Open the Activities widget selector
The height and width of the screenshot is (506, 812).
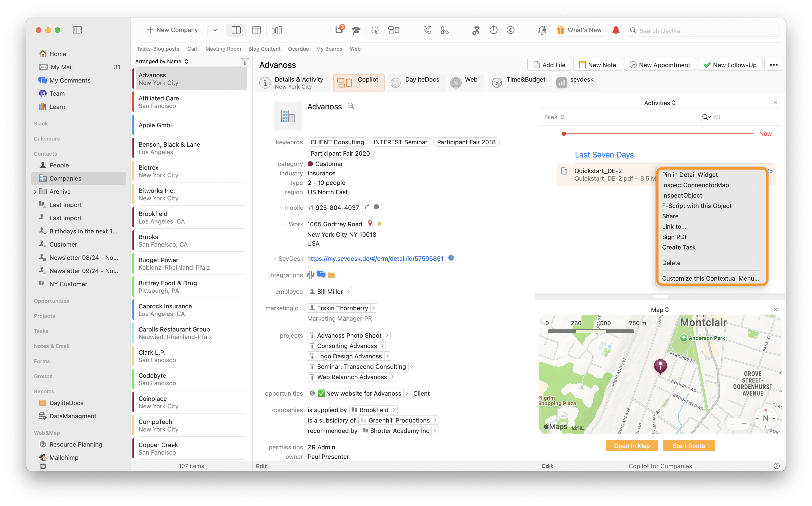[660, 103]
